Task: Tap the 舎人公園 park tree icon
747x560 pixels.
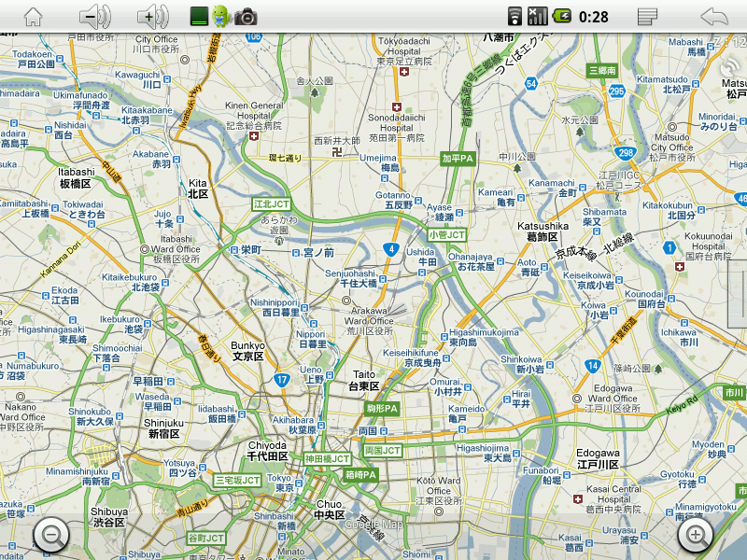Action: (x=315, y=92)
